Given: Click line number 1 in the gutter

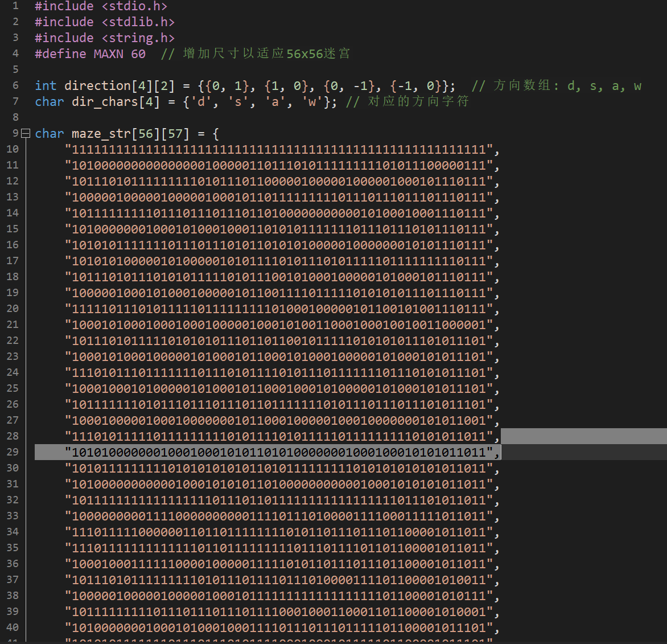Looking at the screenshot, I should 15,6.
